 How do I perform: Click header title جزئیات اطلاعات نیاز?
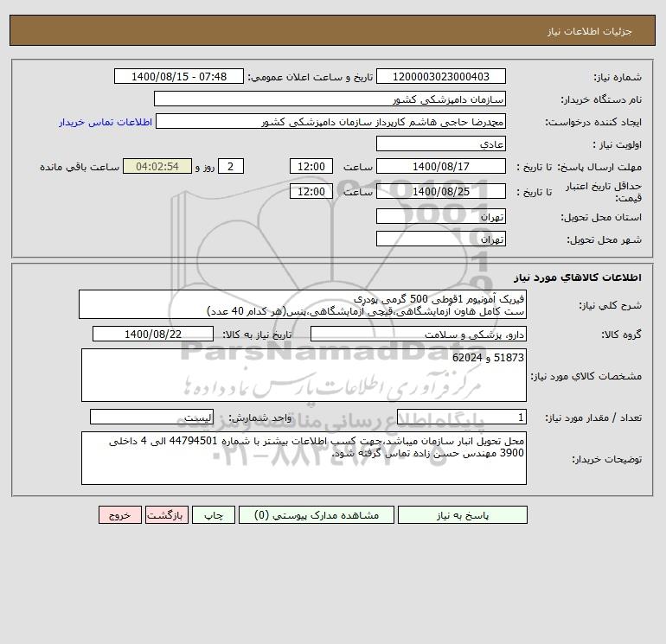(x=590, y=31)
